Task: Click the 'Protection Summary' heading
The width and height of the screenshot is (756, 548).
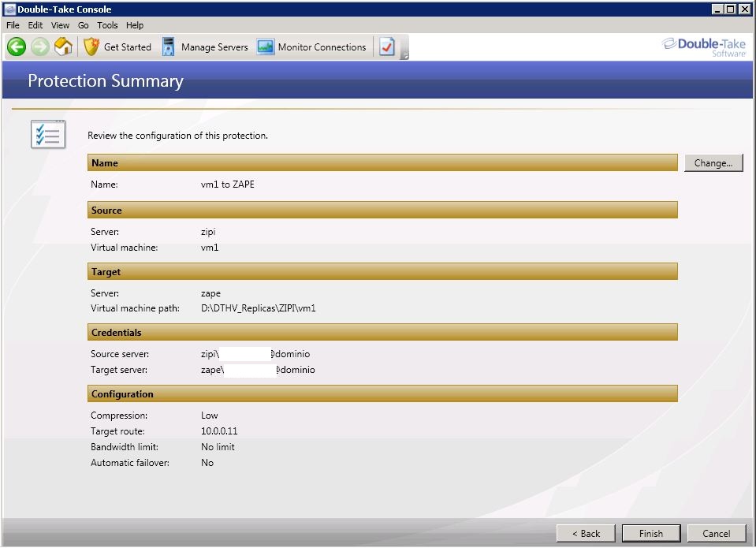Action: [106, 81]
